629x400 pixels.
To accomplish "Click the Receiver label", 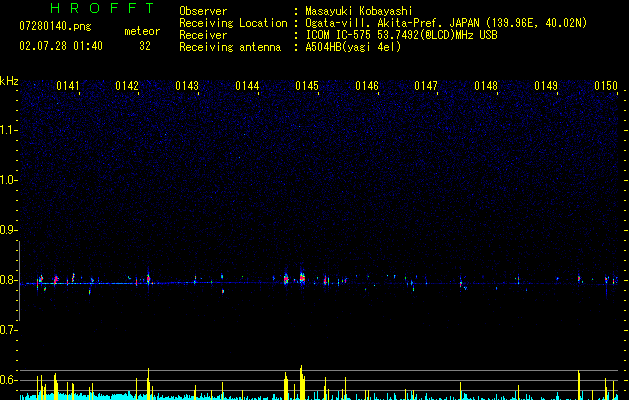I will pos(203,35).
